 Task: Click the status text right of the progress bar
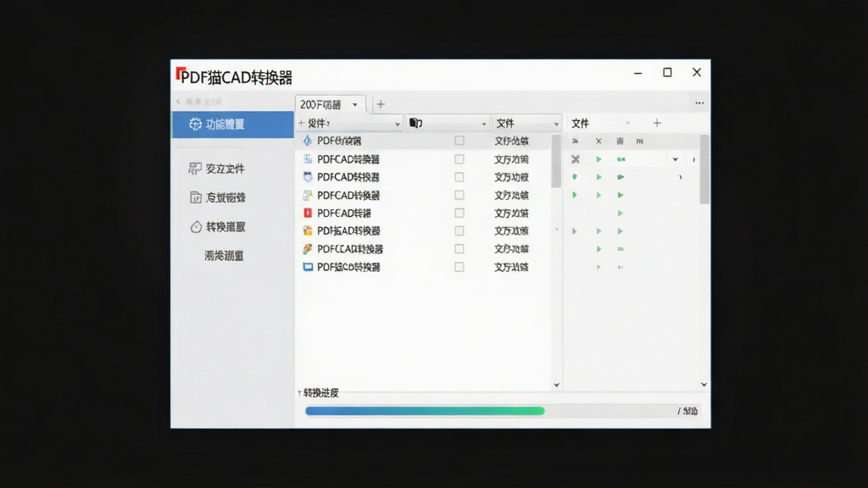[687, 411]
